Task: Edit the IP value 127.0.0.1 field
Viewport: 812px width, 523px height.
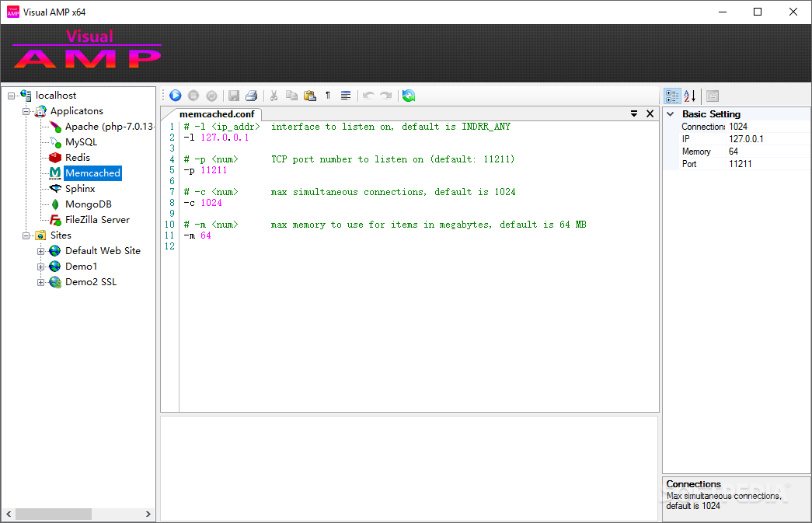Action: [x=768, y=139]
